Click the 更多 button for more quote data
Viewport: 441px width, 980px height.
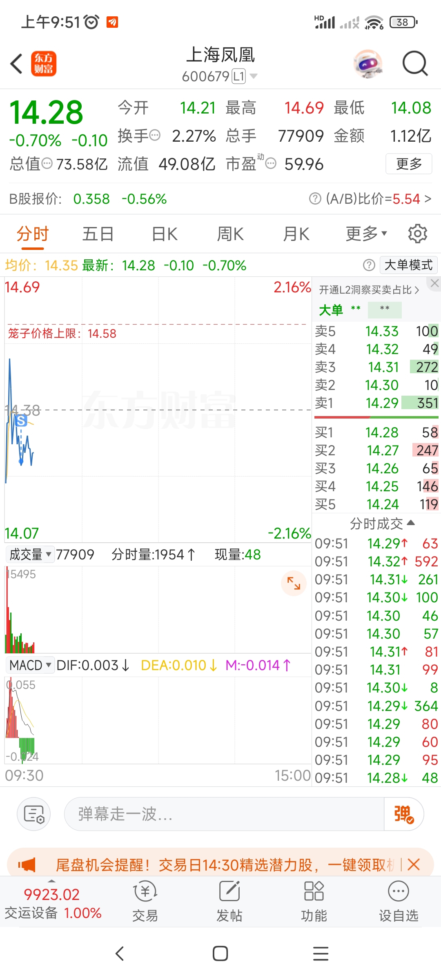click(409, 164)
